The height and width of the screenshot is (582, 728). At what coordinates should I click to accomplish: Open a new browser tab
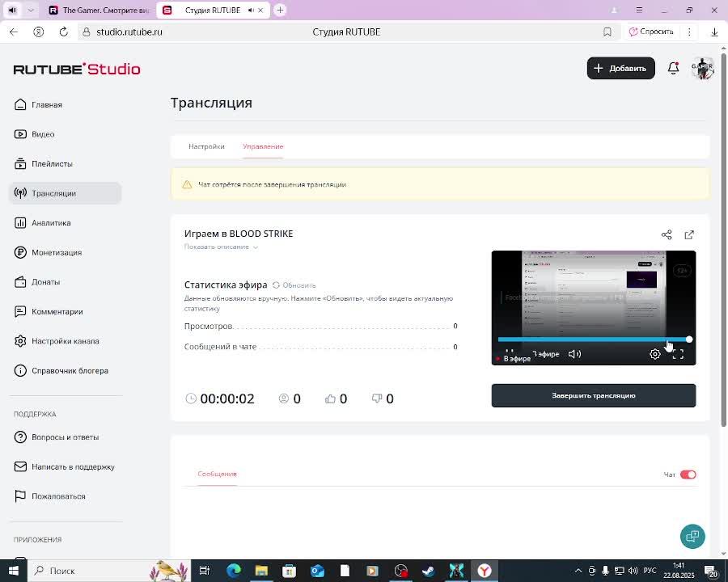pos(280,10)
